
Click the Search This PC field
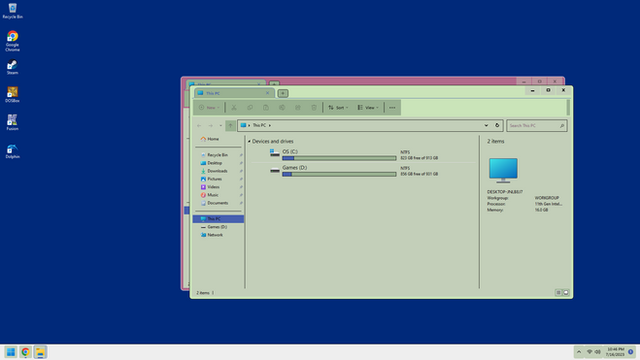(x=536, y=125)
